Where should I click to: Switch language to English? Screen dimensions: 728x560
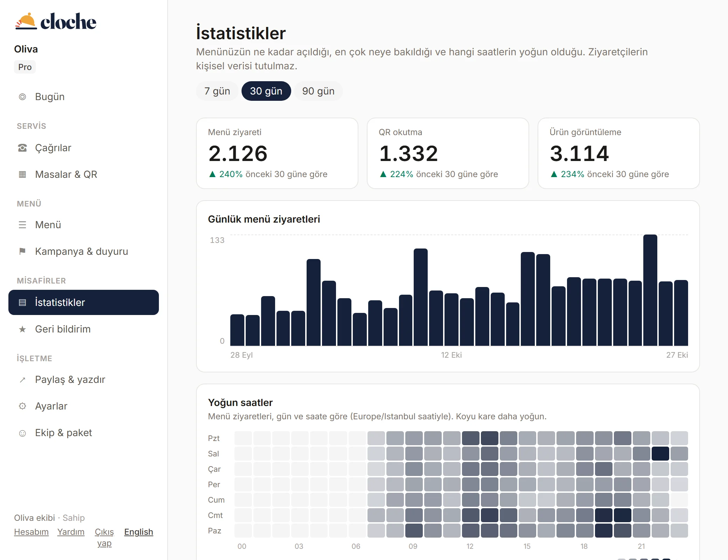pos(139,532)
